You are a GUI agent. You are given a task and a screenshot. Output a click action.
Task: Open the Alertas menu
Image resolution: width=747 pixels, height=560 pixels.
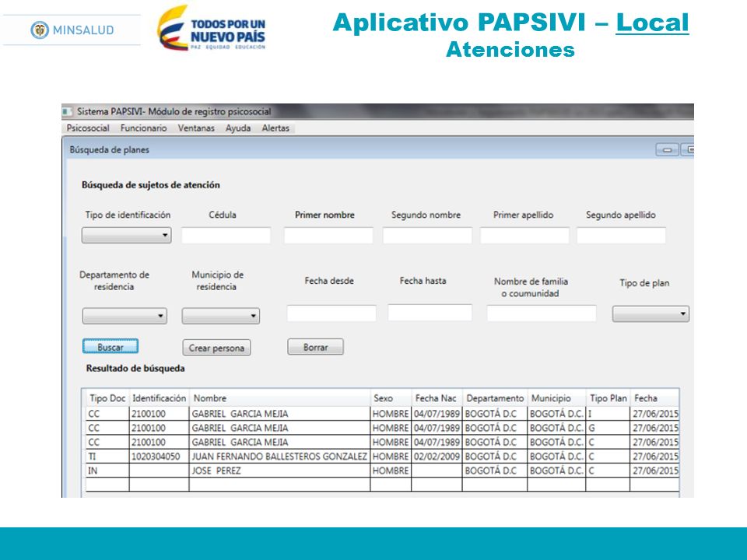pos(275,128)
